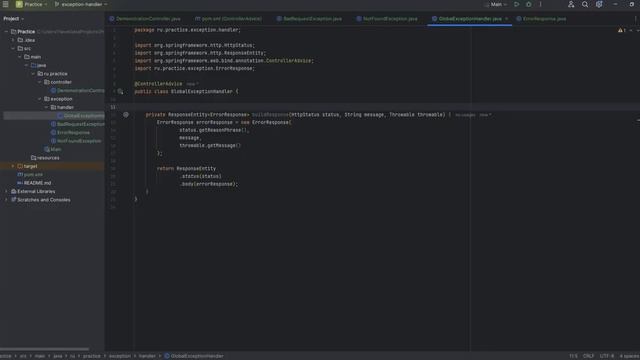Open Search Everywhere magnifier
The width and height of the screenshot is (640, 360).
585,4
